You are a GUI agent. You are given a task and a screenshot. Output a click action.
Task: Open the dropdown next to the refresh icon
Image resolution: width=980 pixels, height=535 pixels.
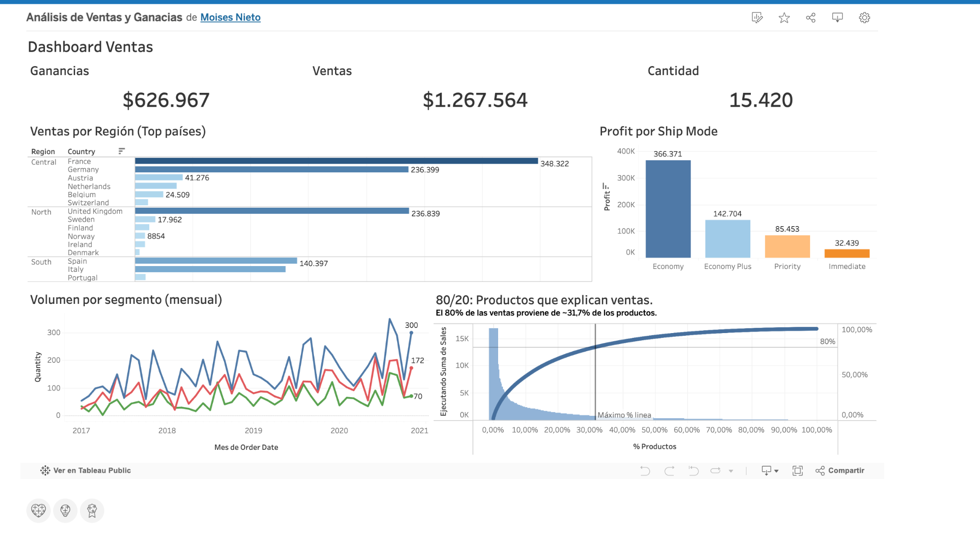coord(730,470)
